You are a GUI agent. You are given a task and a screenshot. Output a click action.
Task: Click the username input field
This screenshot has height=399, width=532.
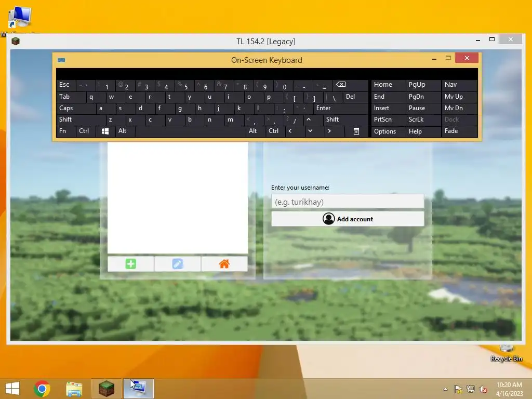click(x=348, y=202)
